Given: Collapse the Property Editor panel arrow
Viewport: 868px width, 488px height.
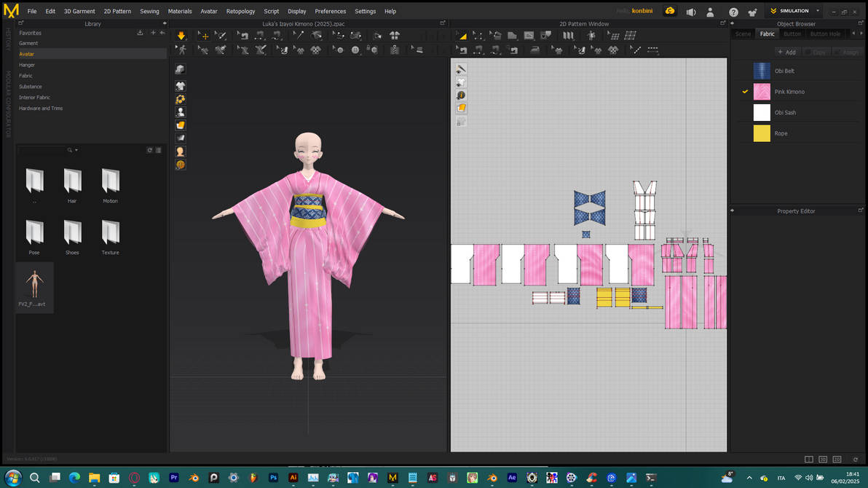Looking at the screenshot, I should click(733, 210).
